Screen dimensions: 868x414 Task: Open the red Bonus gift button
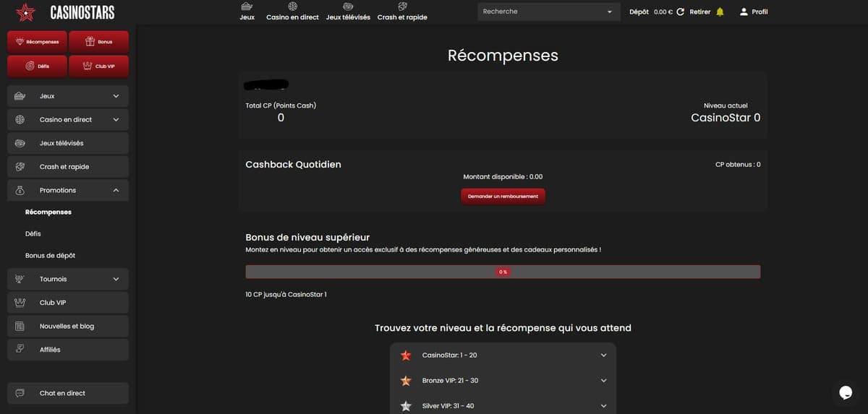coord(98,42)
